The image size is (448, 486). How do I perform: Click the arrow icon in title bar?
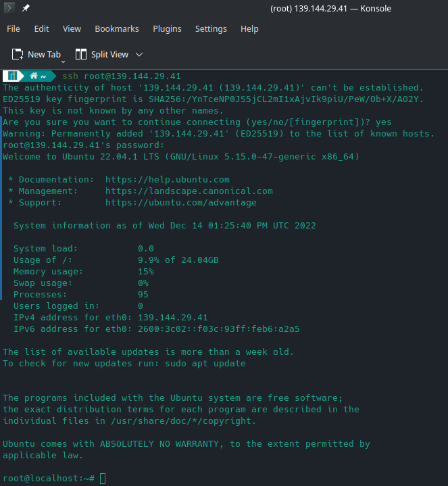[9, 7]
